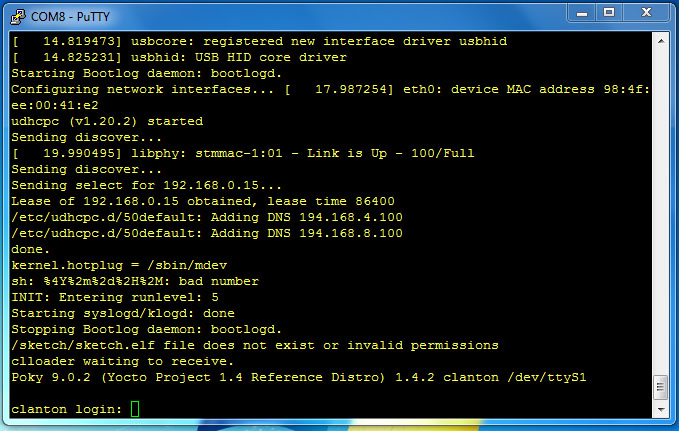
Task: Open the PuTTY system menu icon
Action: coord(17,16)
